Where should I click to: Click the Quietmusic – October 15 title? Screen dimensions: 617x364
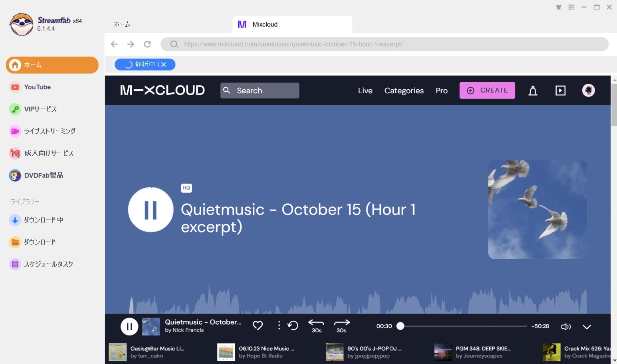(298, 218)
